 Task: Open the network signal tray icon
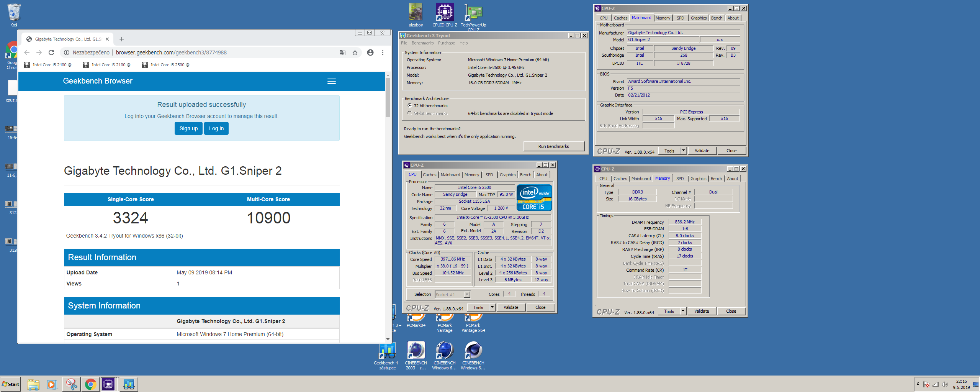pyautogui.click(x=936, y=384)
